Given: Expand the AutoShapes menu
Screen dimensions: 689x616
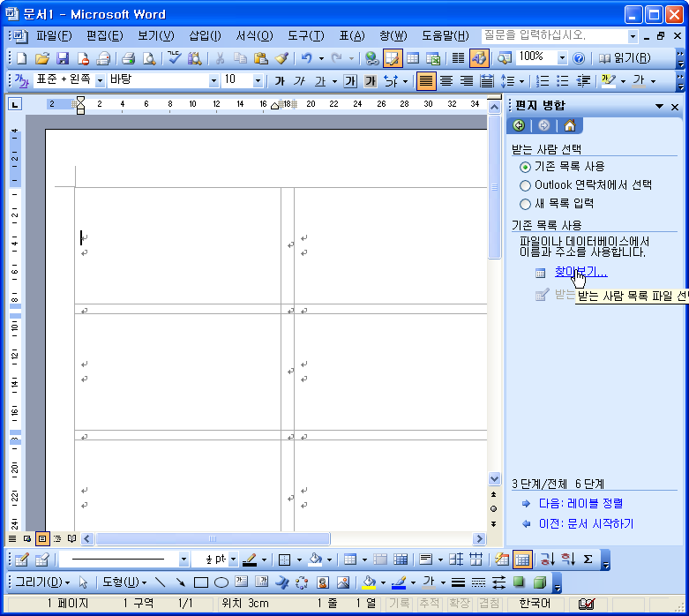Looking at the screenshot, I should pos(124,582).
